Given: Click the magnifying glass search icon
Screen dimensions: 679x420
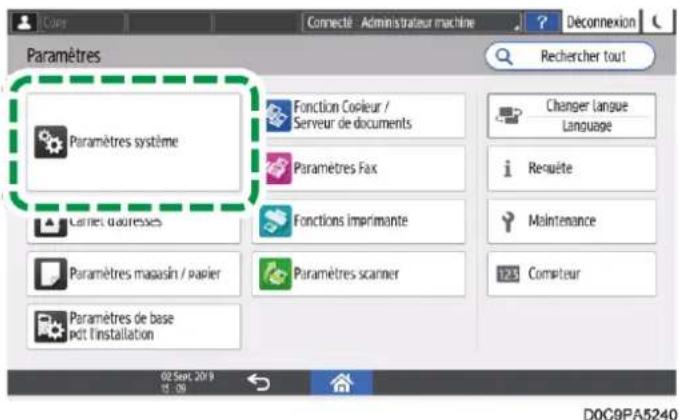Looking at the screenshot, I should (x=504, y=56).
